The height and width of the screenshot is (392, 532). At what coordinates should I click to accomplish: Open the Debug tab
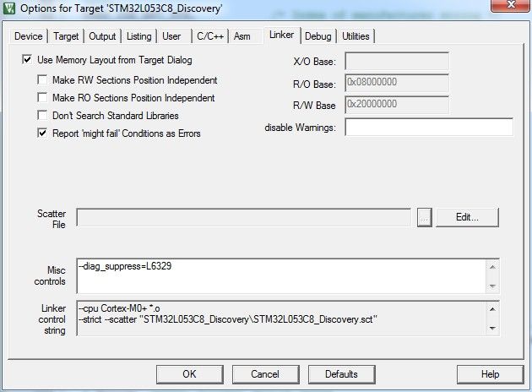coord(318,36)
